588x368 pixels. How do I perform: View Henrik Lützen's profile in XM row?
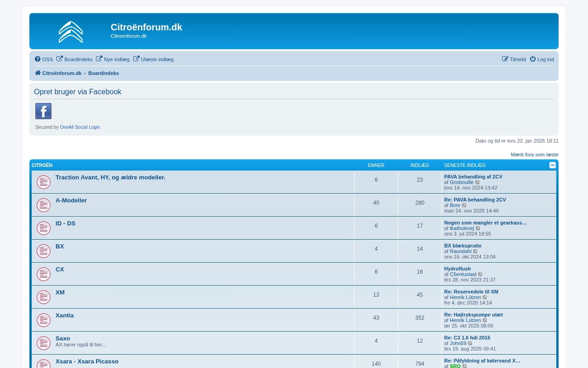(465, 297)
